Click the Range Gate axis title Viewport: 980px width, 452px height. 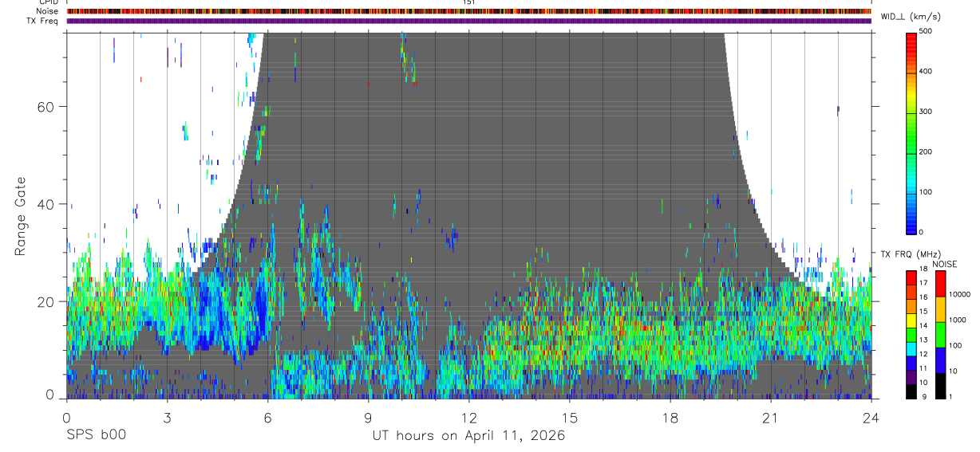[x=22, y=216]
